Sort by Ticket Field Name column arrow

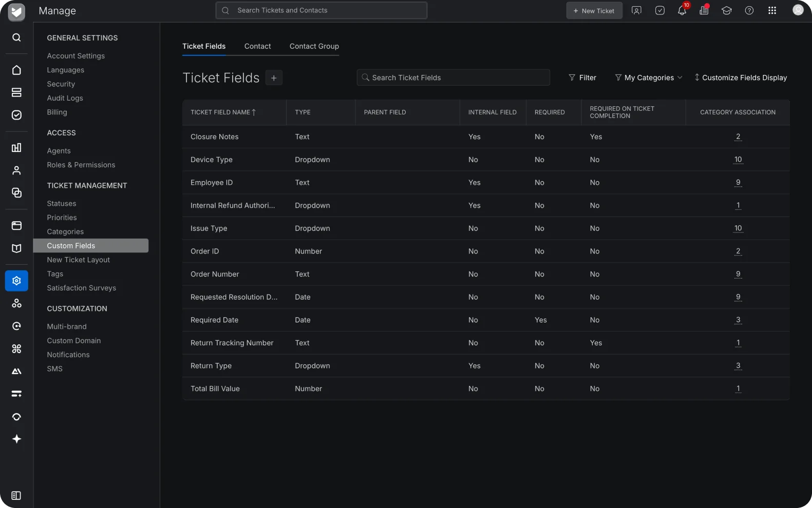point(254,112)
